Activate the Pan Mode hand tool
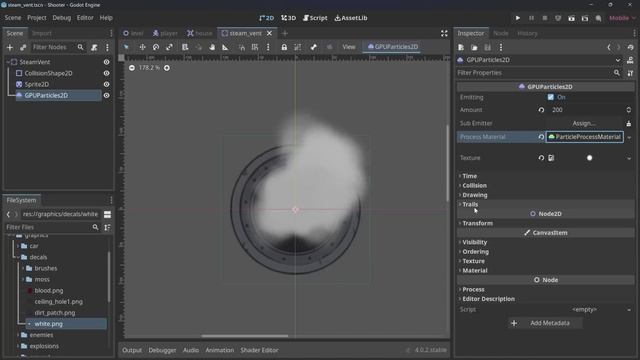The height and width of the screenshot is (360, 640). pos(212,47)
